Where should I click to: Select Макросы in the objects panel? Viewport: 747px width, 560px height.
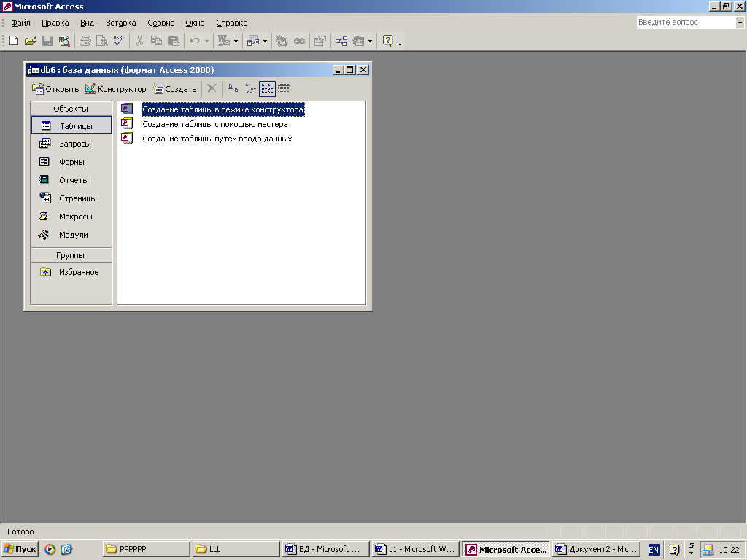point(71,217)
